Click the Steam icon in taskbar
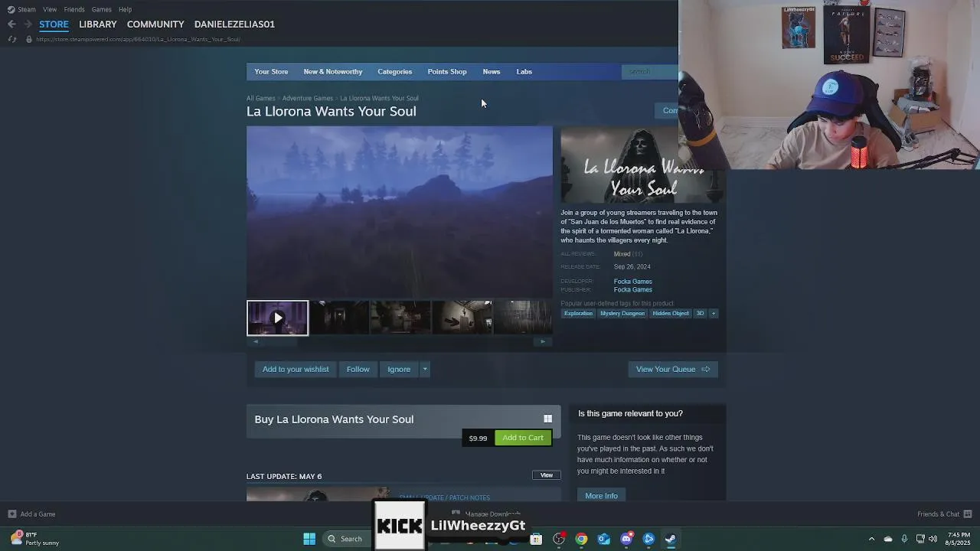Viewport: 980px width, 551px height. [671, 539]
